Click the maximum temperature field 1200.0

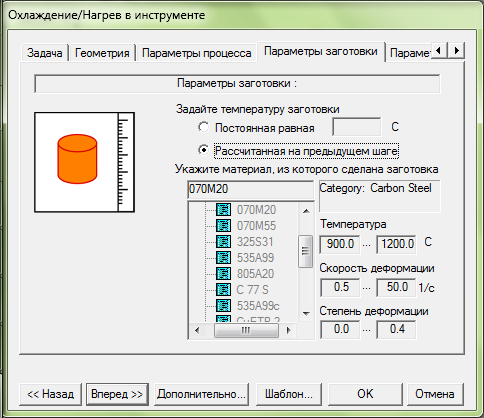(x=396, y=244)
